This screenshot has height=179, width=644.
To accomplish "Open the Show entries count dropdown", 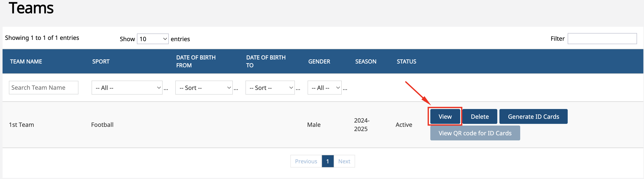I will click(152, 39).
